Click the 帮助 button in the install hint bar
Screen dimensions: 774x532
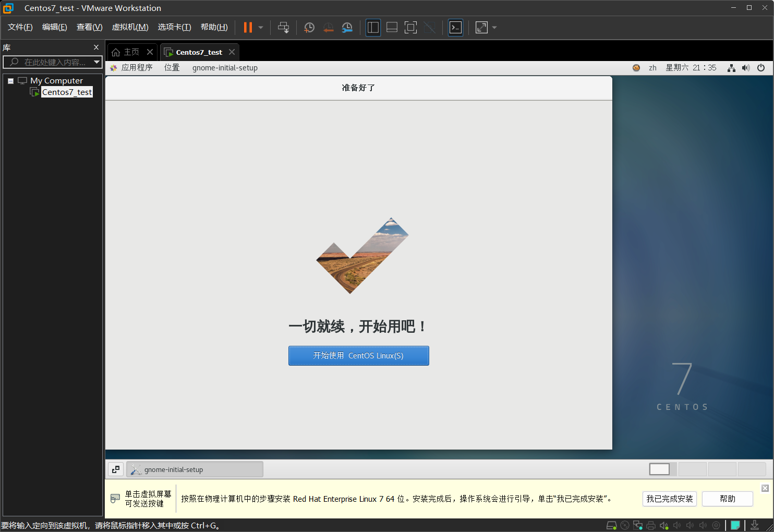point(728,499)
